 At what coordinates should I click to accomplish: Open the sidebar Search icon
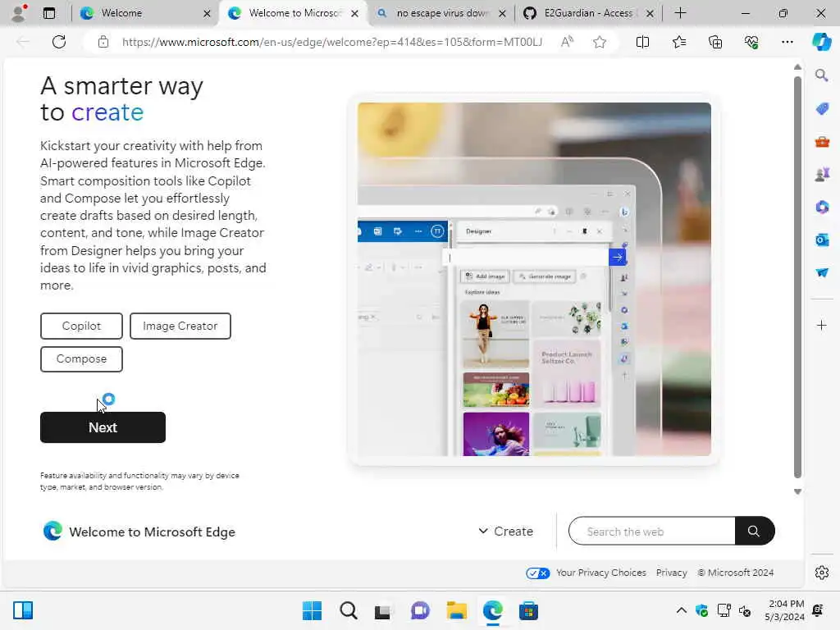(821, 75)
